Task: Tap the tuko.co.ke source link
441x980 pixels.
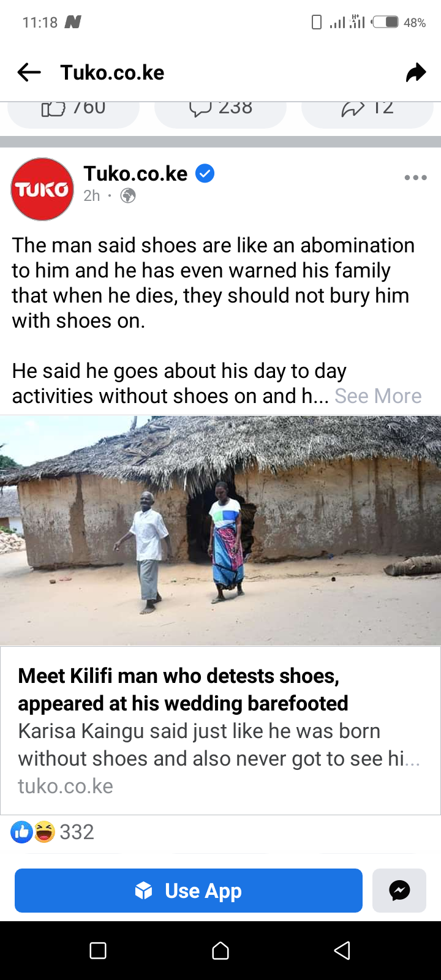Action: (x=66, y=786)
